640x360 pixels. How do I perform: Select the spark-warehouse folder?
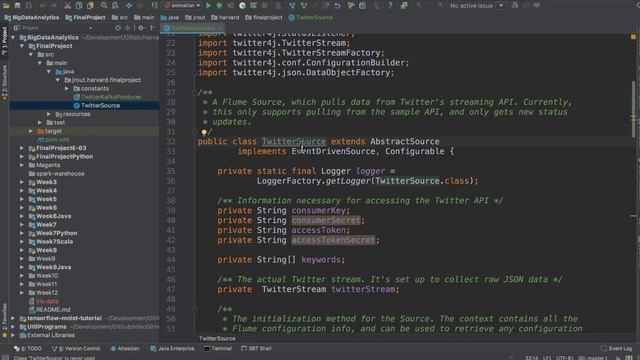point(60,173)
